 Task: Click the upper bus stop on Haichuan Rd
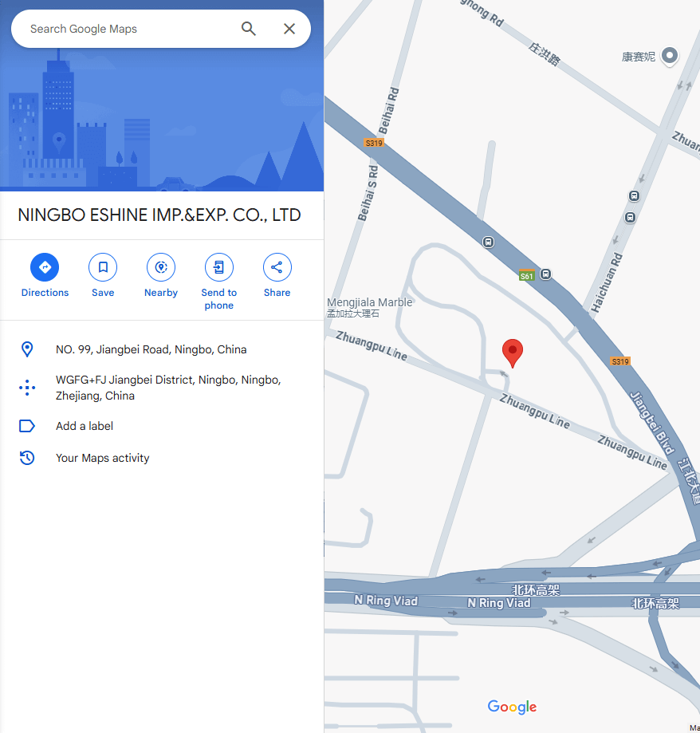pyautogui.click(x=634, y=196)
